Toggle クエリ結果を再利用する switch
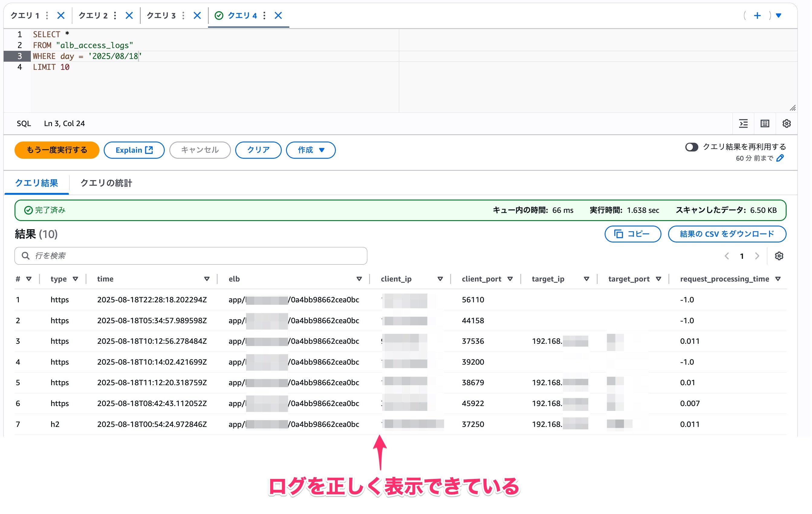Image resolution: width=812 pixels, height=514 pixels. point(691,147)
